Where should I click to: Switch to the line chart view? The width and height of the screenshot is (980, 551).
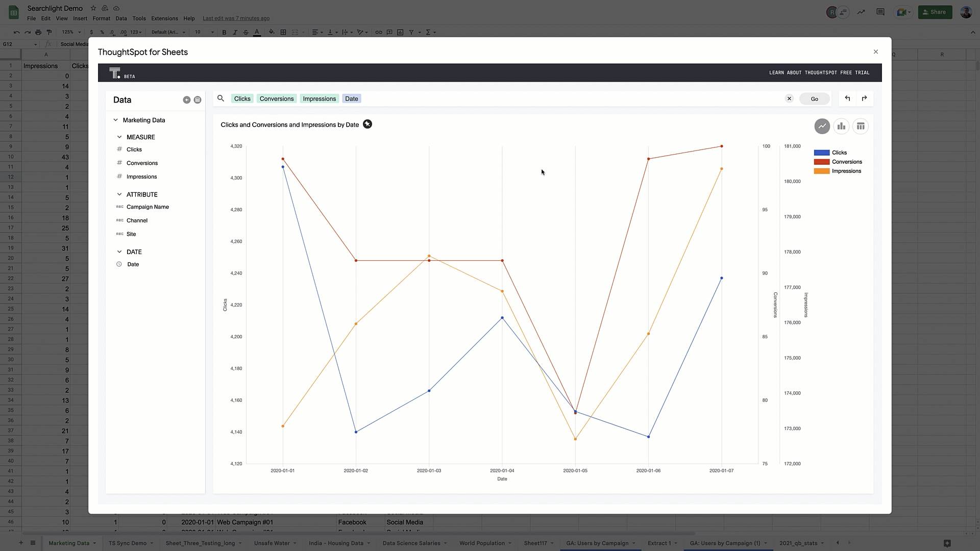822,126
